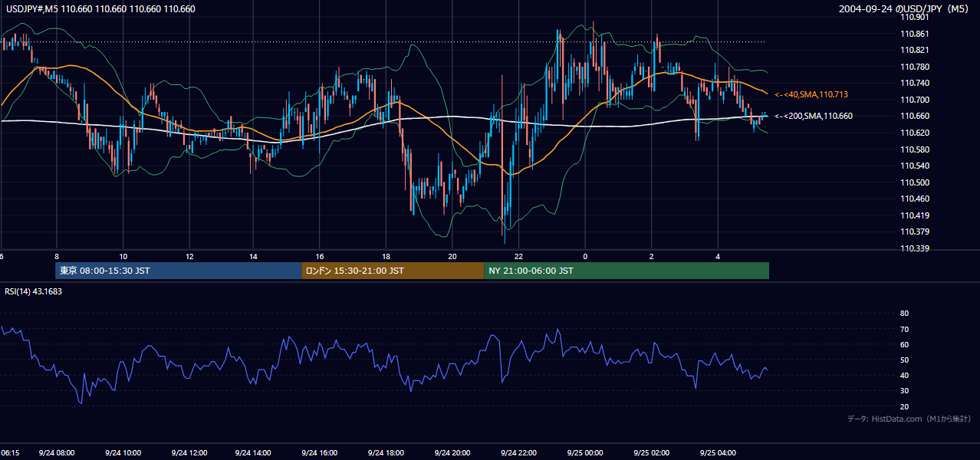The height and width of the screenshot is (460, 980).
Task: Click the white 200 SMA 110.660 label
Action: (x=814, y=116)
